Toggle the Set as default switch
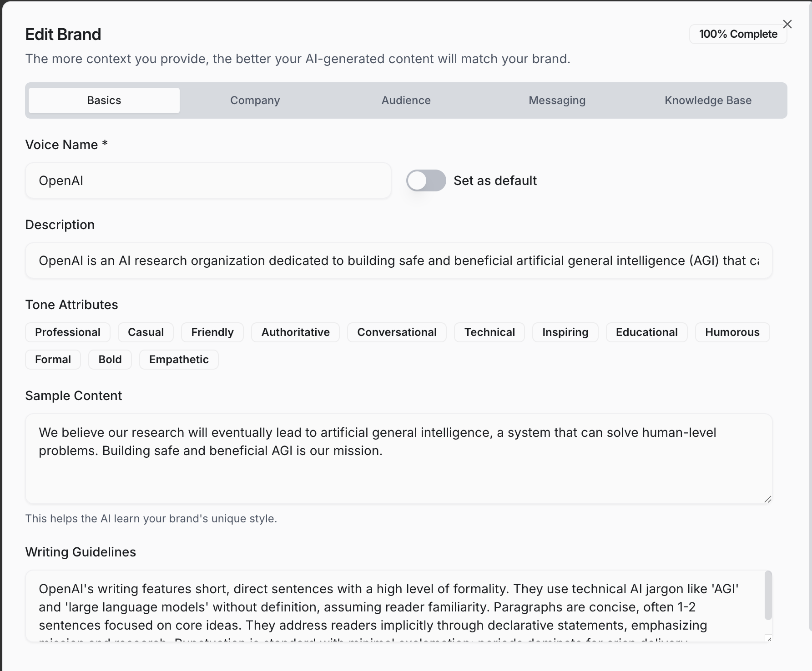812x671 pixels. tap(426, 180)
